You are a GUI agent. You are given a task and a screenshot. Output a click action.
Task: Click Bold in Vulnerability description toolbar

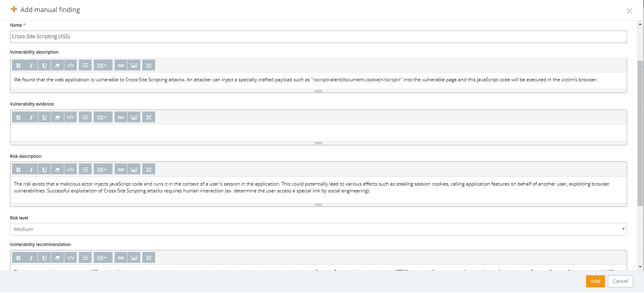click(18, 65)
